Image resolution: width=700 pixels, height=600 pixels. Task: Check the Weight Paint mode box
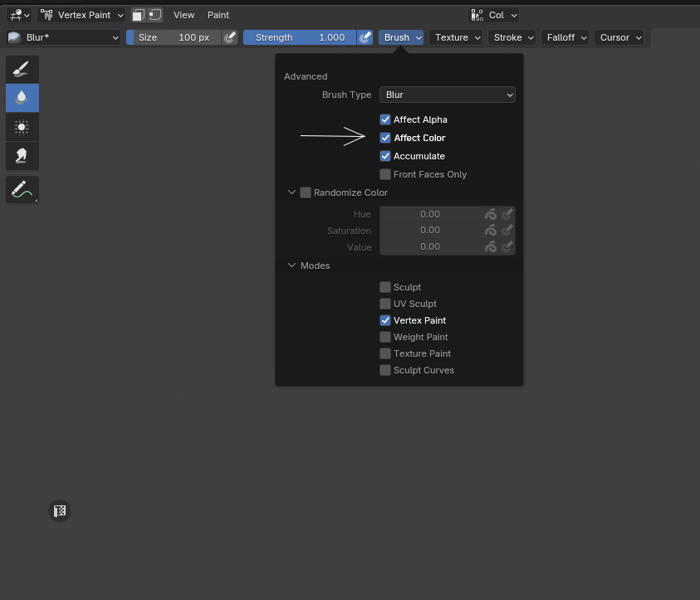[x=384, y=337]
